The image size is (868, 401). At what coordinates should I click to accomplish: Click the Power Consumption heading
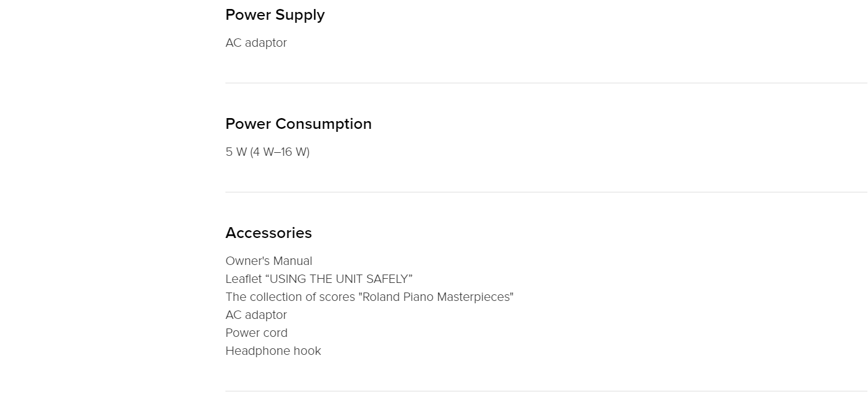[299, 124]
